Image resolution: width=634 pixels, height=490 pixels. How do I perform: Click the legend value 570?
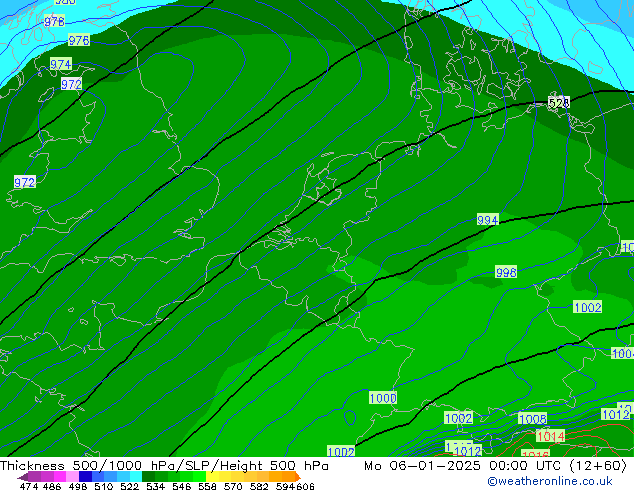coord(233,486)
